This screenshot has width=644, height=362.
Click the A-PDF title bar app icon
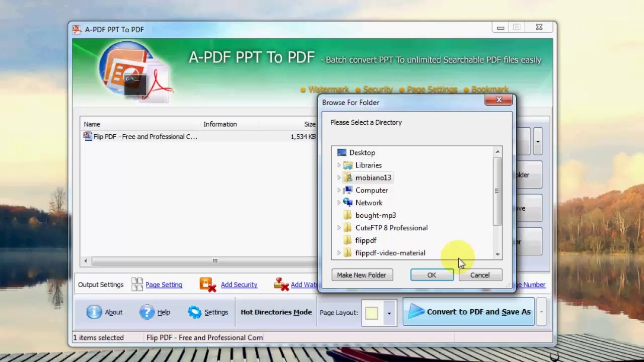click(x=77, y=30)
